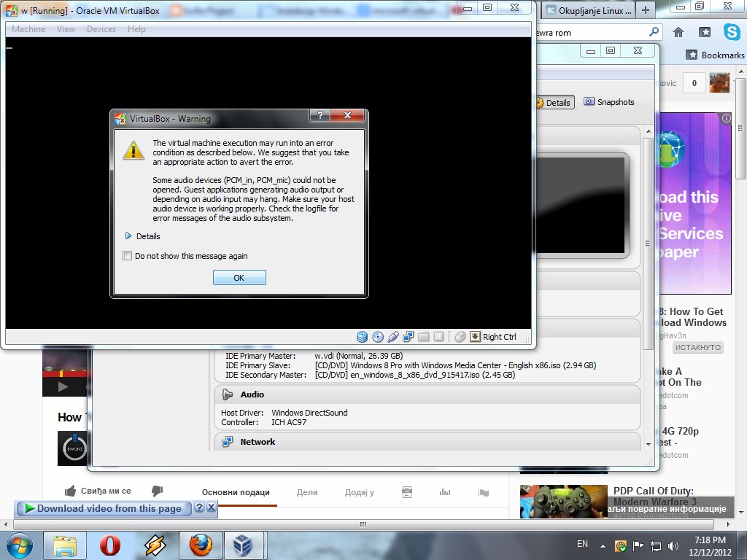Click the shared folders icon in VM status bar
Viewport: 747px width, 560px height.
coord(424,337)
